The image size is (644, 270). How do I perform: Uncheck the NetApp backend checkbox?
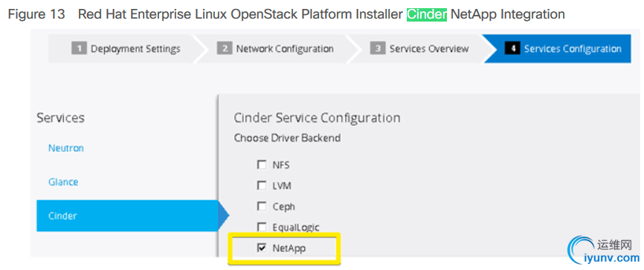(x=262, y=248)
